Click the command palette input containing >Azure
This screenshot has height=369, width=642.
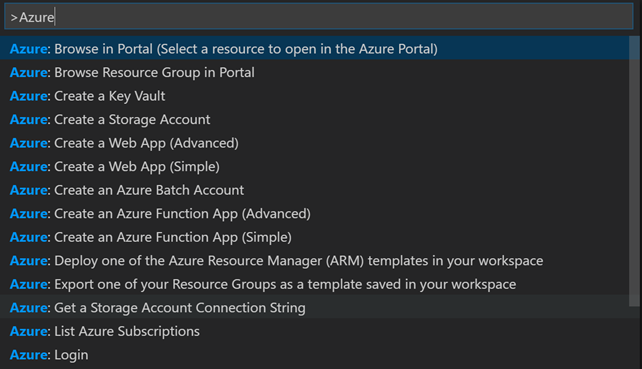pyautogui.click(x=319, y=17)
